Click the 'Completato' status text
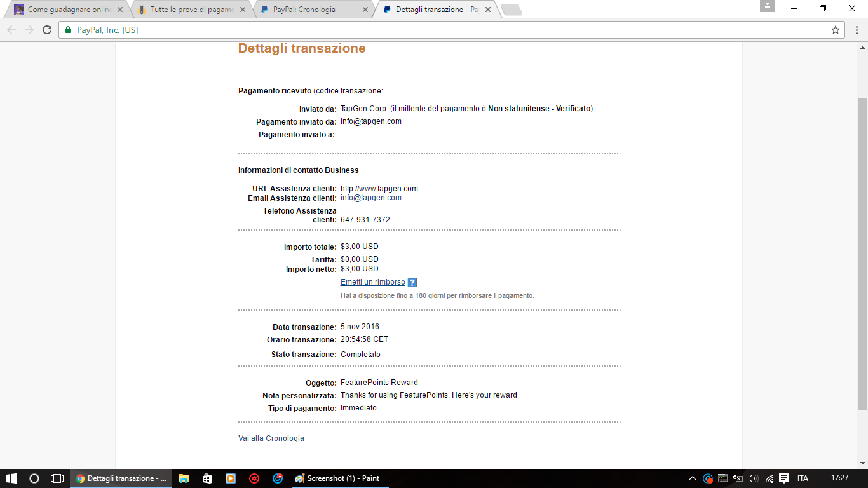This screenshot has width=868, height=488. (x=360, y=355)
